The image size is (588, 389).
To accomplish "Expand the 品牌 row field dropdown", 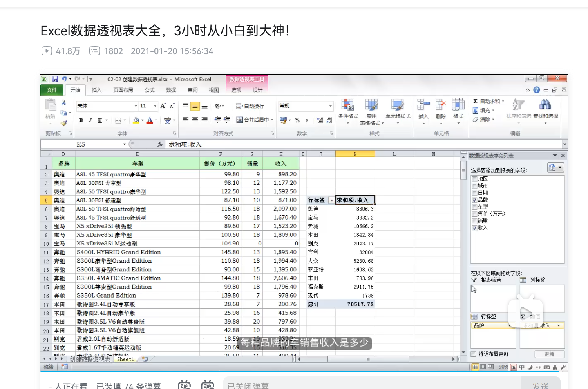I will pos(509,325).
